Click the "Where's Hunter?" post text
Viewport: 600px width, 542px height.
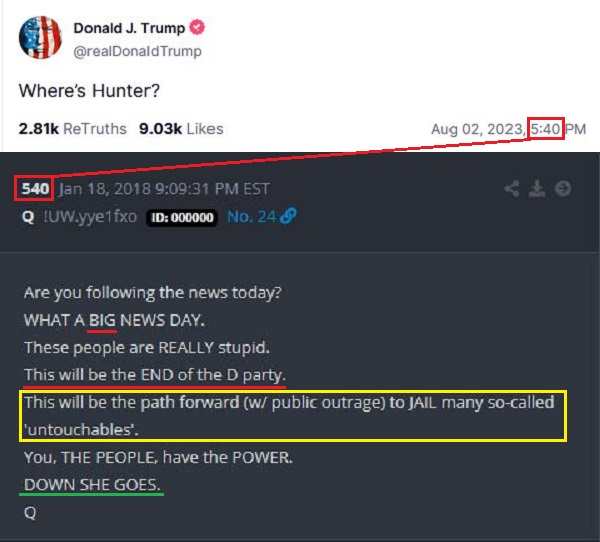click(89, 91)
